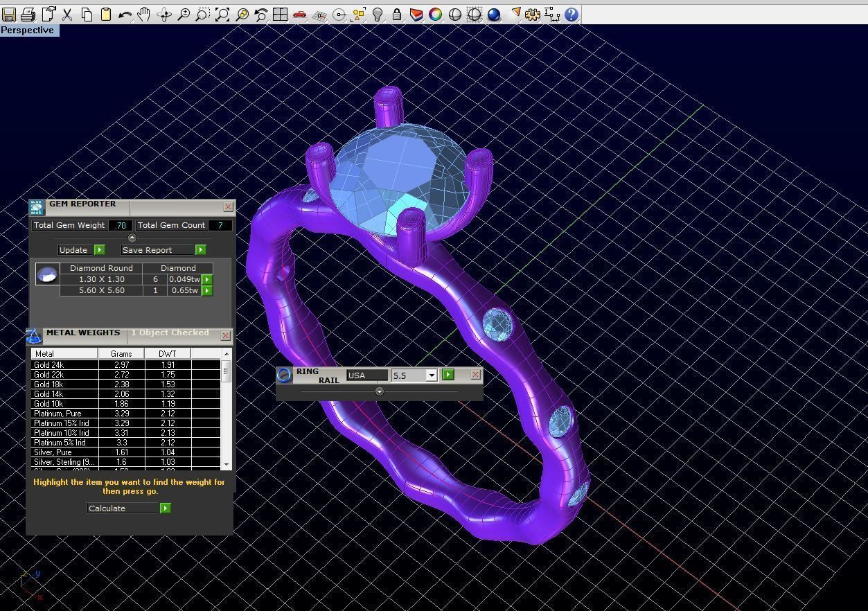
Task: Click the four viewports layout icon
Action: point(281,14)
